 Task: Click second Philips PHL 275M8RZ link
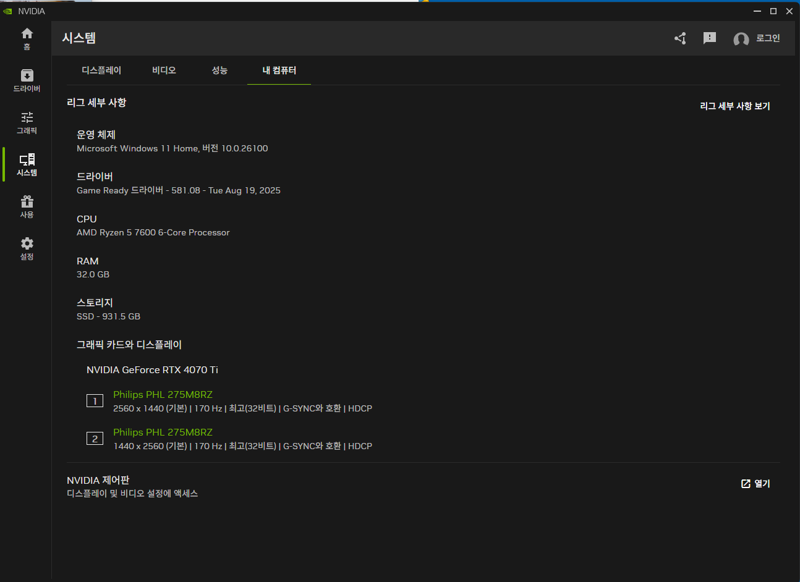(x=163, y=433)
